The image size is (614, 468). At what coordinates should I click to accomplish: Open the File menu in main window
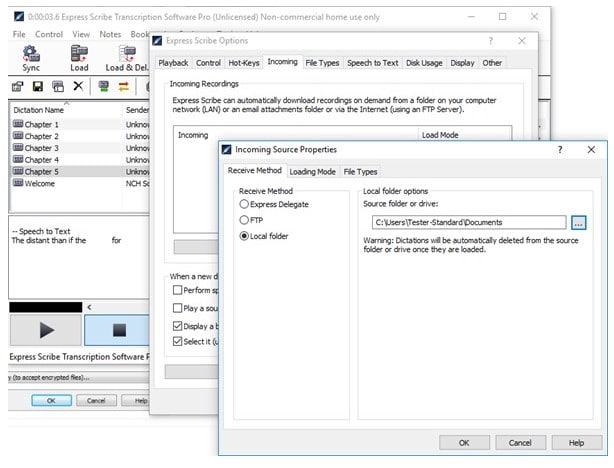coord(19,34)
